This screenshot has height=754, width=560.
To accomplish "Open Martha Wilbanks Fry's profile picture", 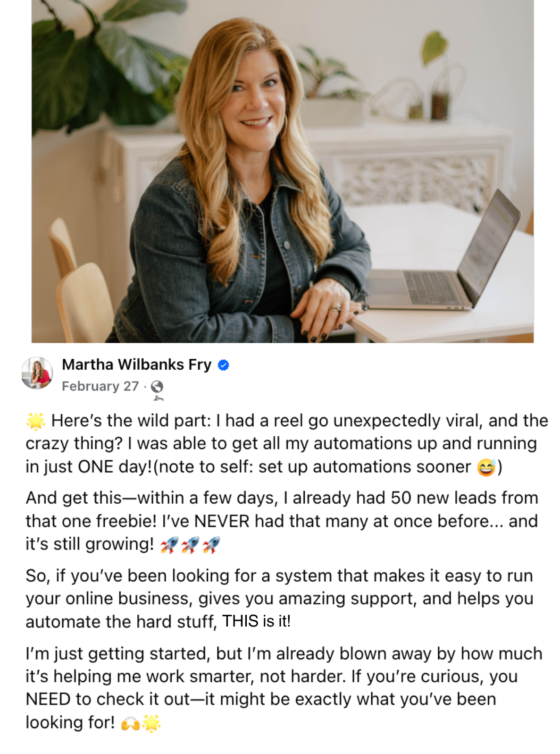I will pos(37,373).
